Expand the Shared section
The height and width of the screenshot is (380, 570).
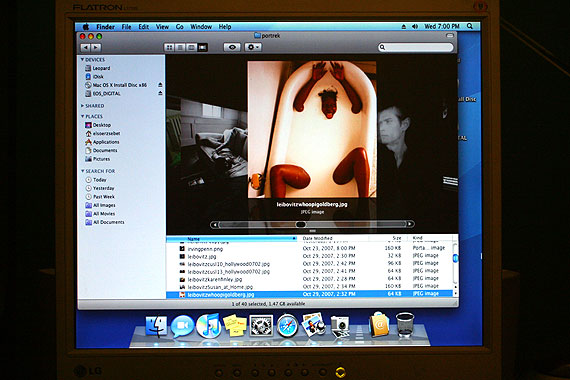point(83,105)
